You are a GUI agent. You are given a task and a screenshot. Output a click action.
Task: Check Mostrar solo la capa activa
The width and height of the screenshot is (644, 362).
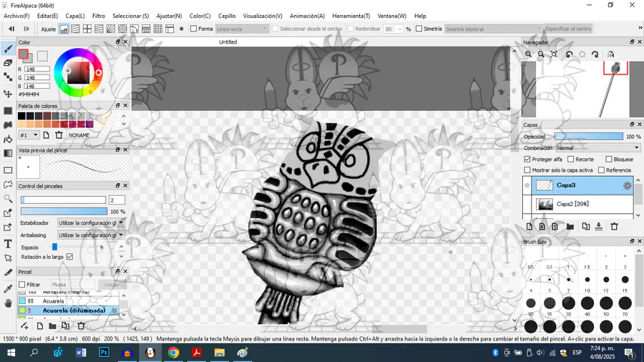[527, 170]
